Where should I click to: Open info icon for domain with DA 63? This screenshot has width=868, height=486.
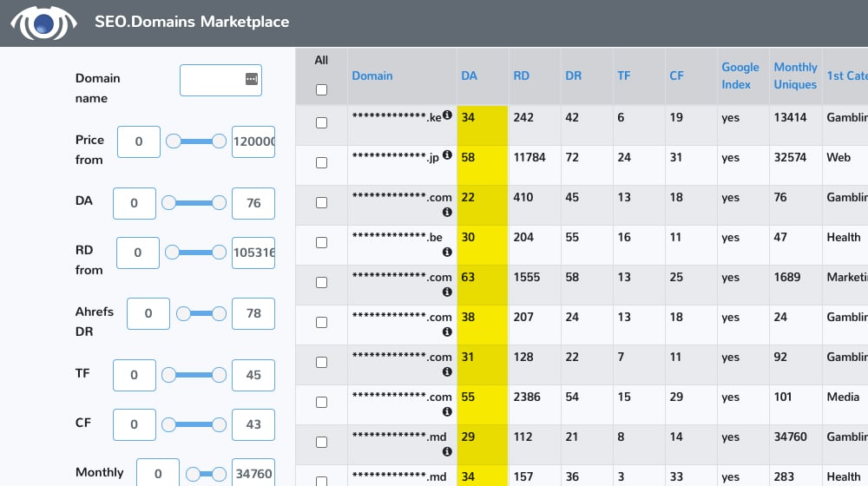(x=447, y=292)
